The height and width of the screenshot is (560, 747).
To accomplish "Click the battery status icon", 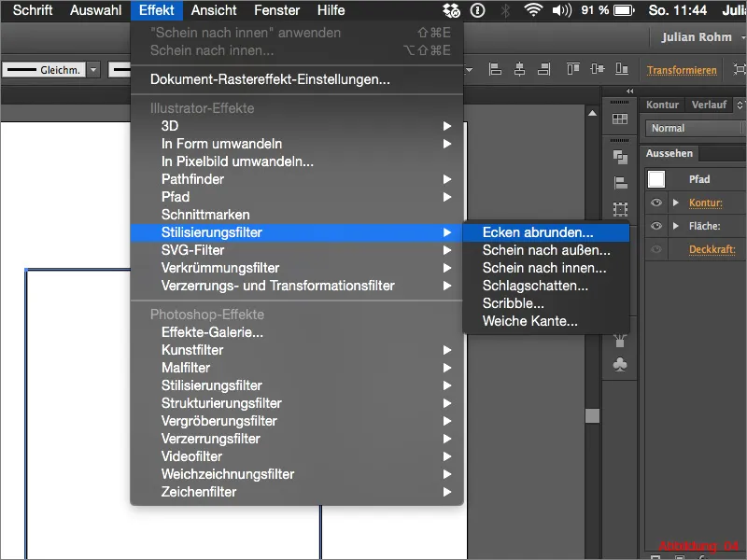I will click(624, 10).
